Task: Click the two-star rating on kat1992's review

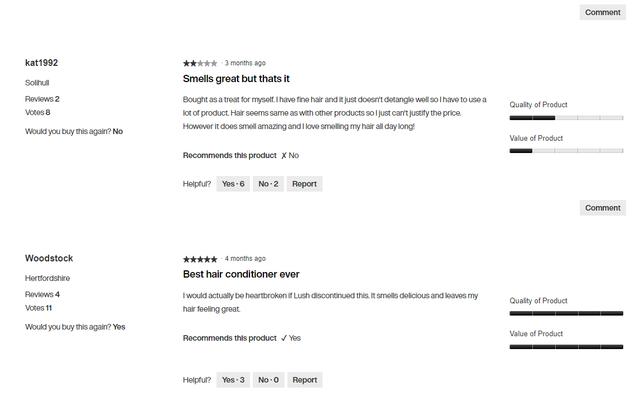Action: pyautogui.click(x=200, y=63)
